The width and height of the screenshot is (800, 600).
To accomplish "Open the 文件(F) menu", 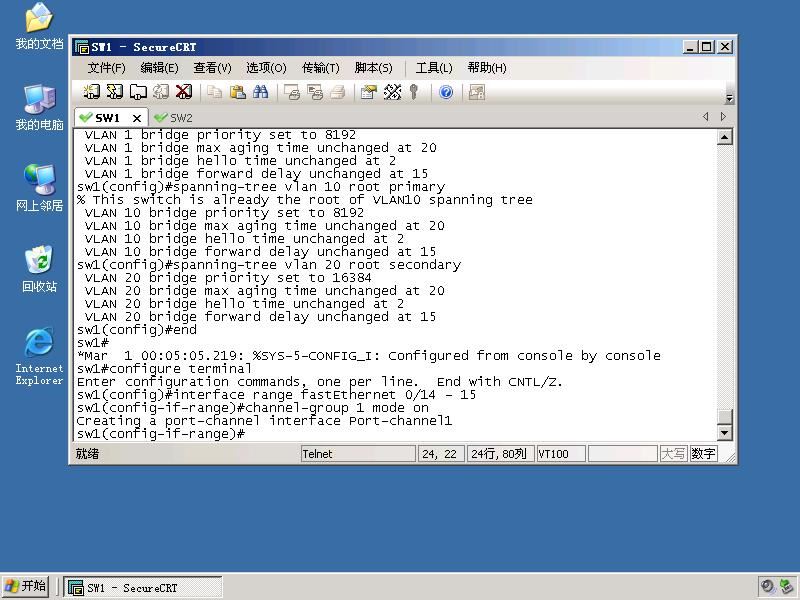I will click(106, 68).
